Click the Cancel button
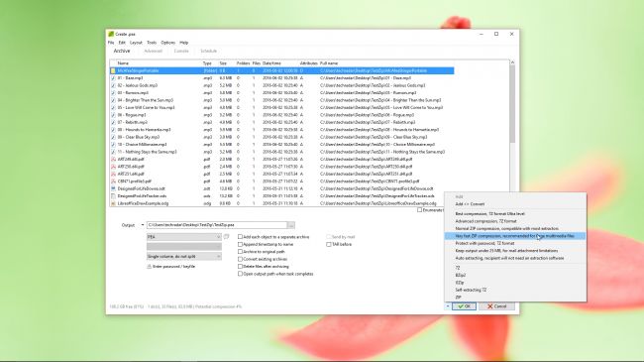Viewport: 644px width, 362px height. (x=497, y=306)
